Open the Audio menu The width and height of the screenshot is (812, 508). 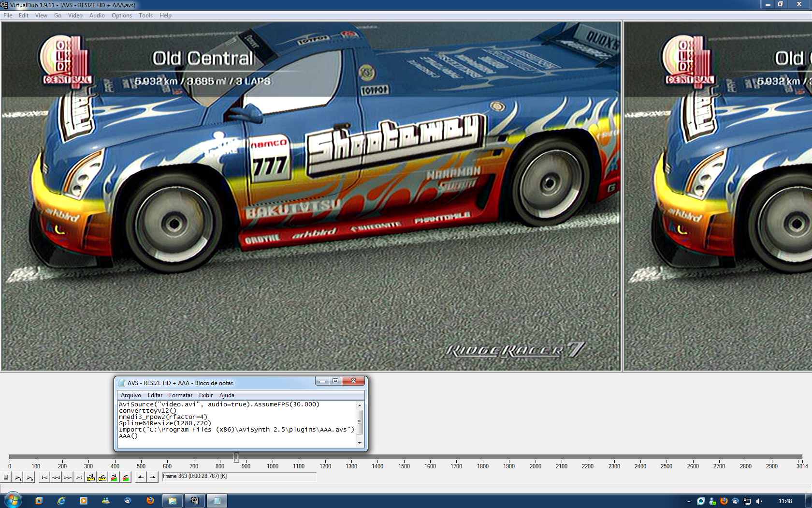(97, 15)
